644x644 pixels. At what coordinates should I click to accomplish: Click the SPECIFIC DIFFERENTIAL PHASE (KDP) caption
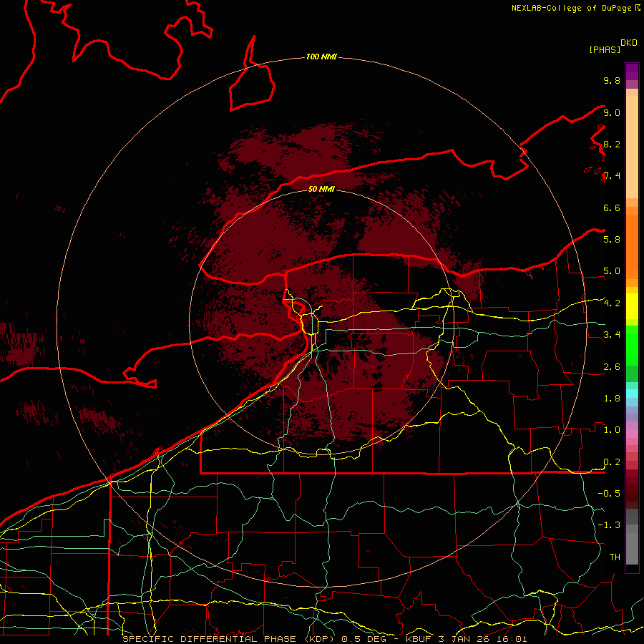tap(227, 639)
